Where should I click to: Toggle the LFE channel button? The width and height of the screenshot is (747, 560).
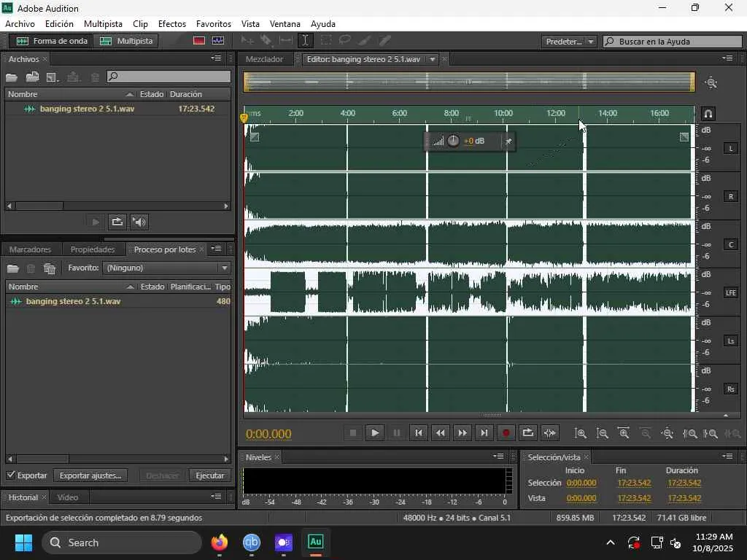(731, 293)
